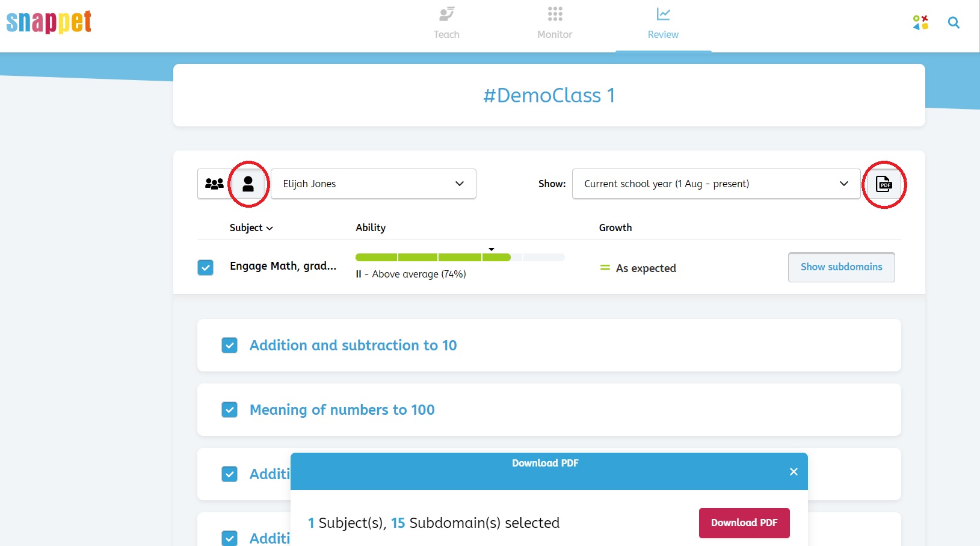The width and height of the screenshot is (980, 546).
Task: Click the green ability progress bar
Action: (x=433, y=257)
